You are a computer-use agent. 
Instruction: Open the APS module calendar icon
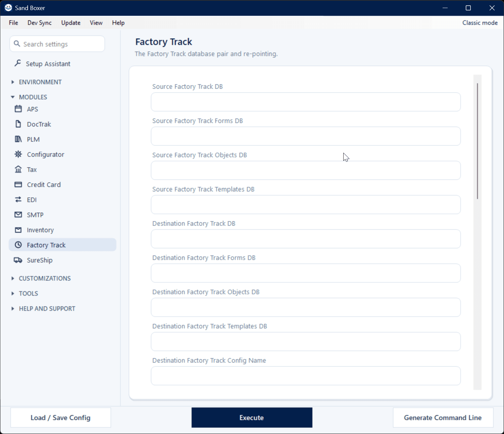18,109
